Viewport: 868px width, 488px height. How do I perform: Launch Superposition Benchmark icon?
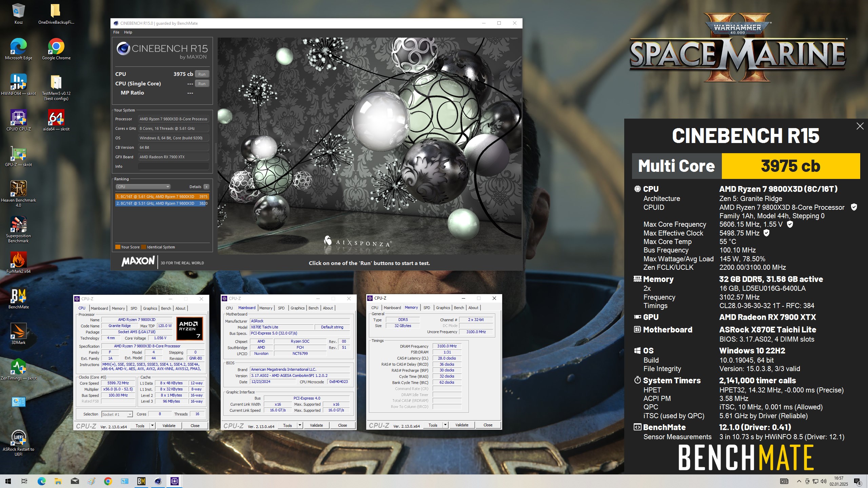point(18,229)
